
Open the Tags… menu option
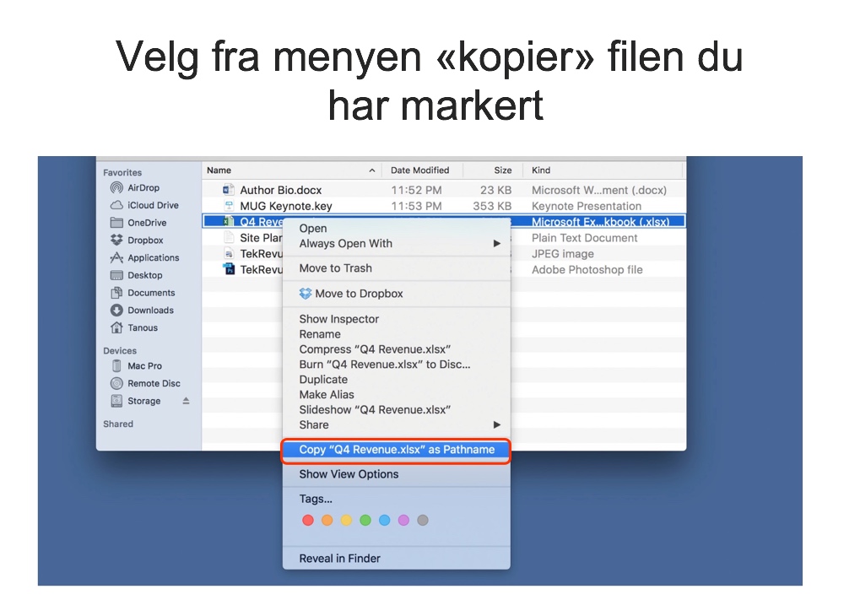click(316, 500)
